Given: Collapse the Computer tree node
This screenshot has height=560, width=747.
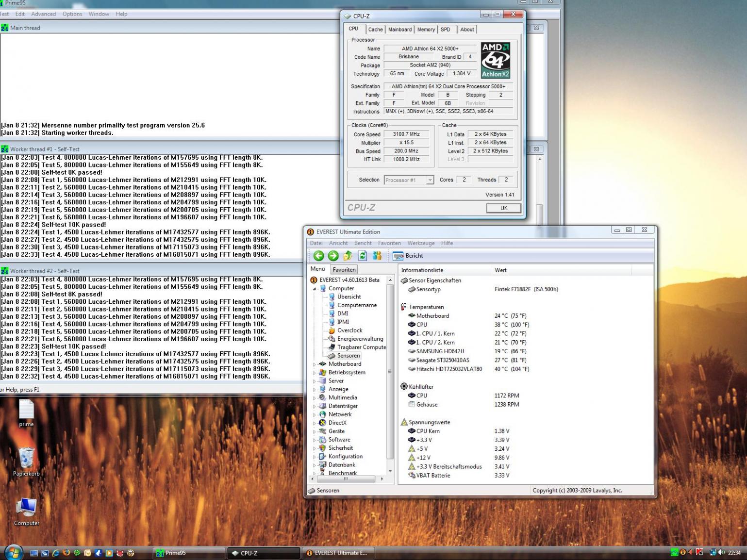Looking at the screenshot, I should [x=314, y=289].
